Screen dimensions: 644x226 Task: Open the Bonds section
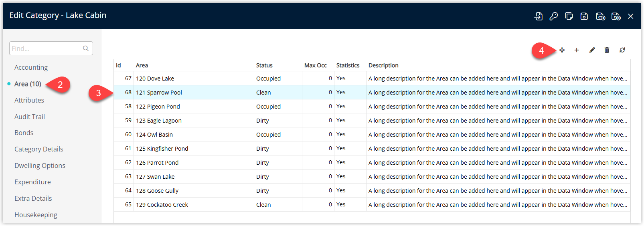pos(24,133)
